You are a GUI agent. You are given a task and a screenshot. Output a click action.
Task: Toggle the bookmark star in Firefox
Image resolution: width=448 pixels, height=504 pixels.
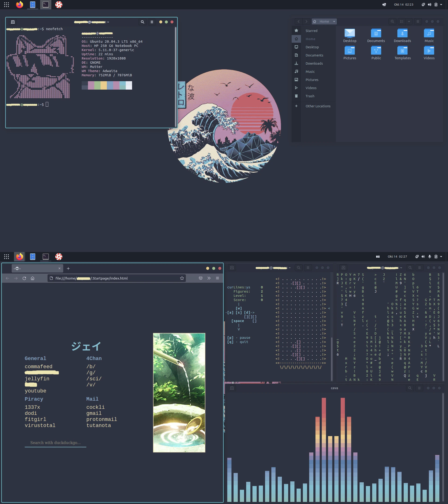pos(182,278)
